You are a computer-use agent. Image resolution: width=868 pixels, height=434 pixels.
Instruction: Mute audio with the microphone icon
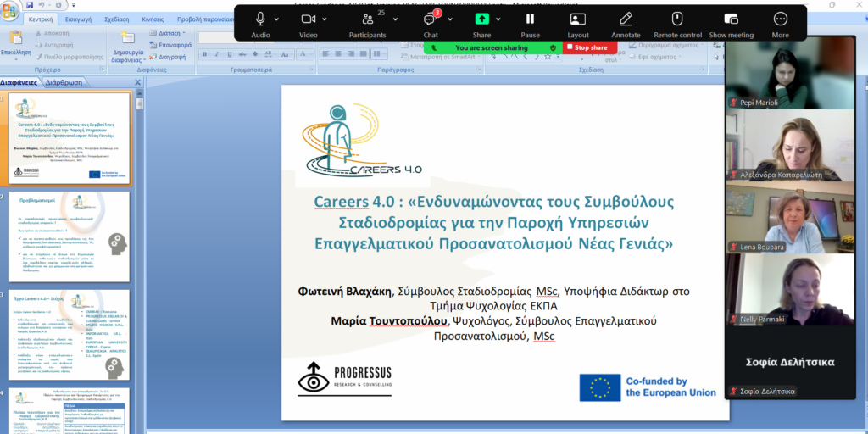coord(260,19)
